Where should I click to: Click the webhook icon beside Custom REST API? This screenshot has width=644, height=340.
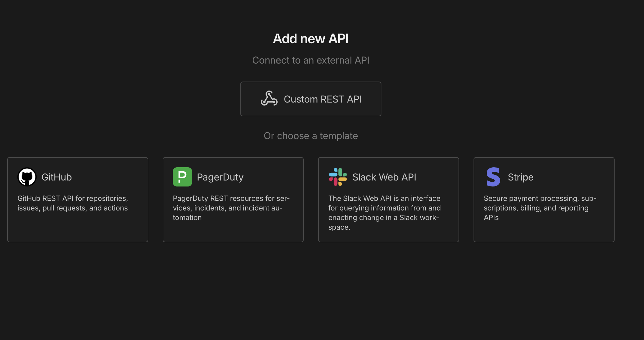[x=269, y=99]
